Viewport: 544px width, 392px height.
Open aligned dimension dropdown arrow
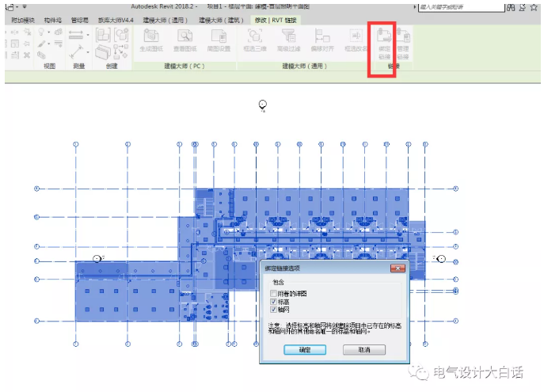[88, 35]
